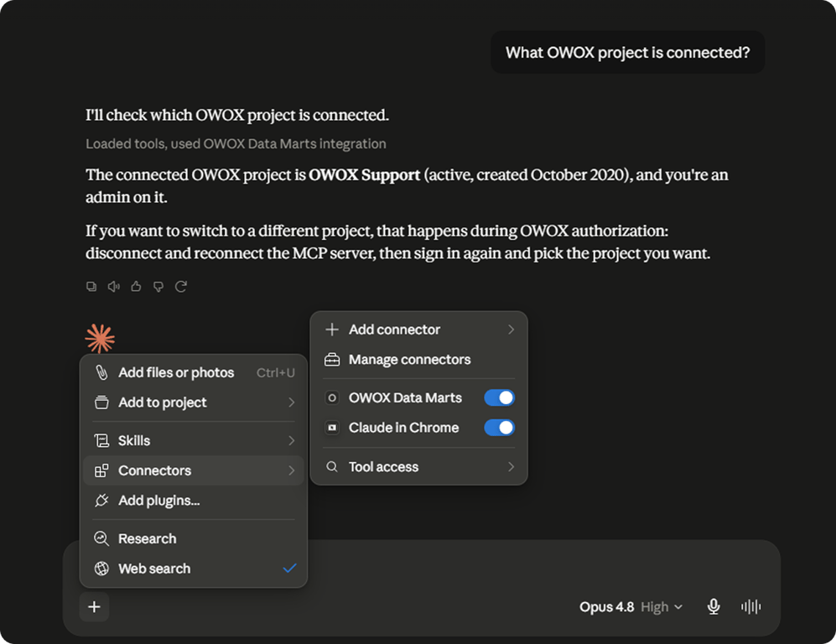Turn off the Claude in Chrome toggle
Screen dimensions: 836x644
point(499,428)
